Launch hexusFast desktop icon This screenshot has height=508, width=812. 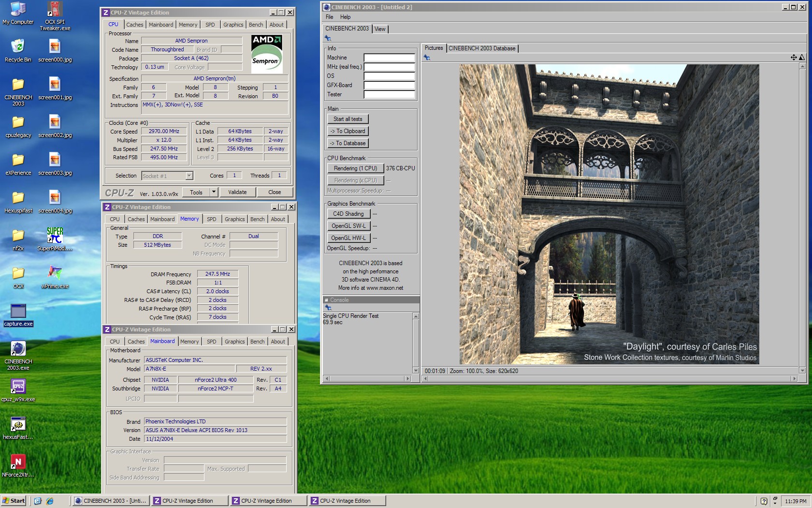coord(18,428)
